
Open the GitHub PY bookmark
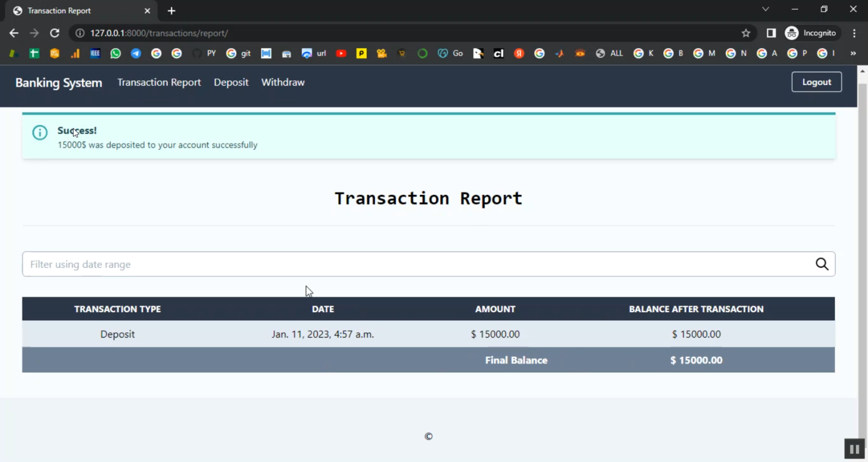point(204,53)
